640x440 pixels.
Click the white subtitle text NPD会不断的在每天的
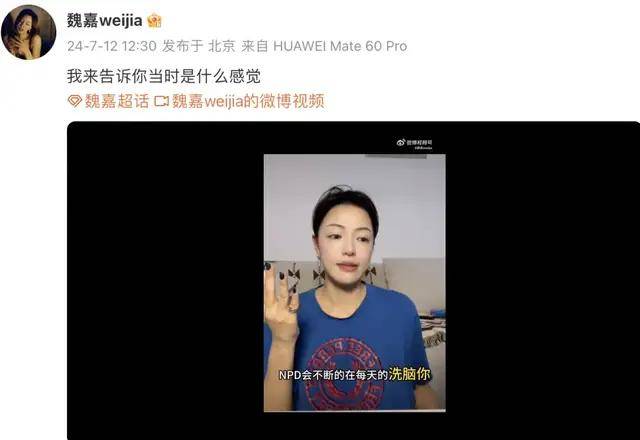coord(333,375)
